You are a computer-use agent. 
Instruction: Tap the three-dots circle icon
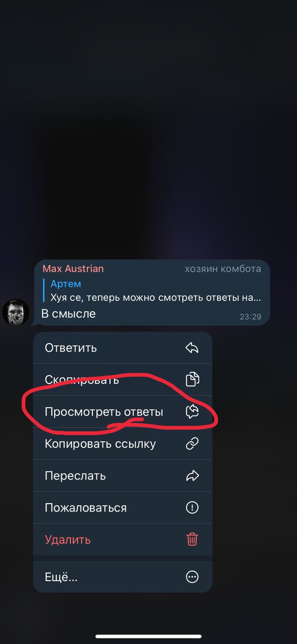tap(192, 577)
